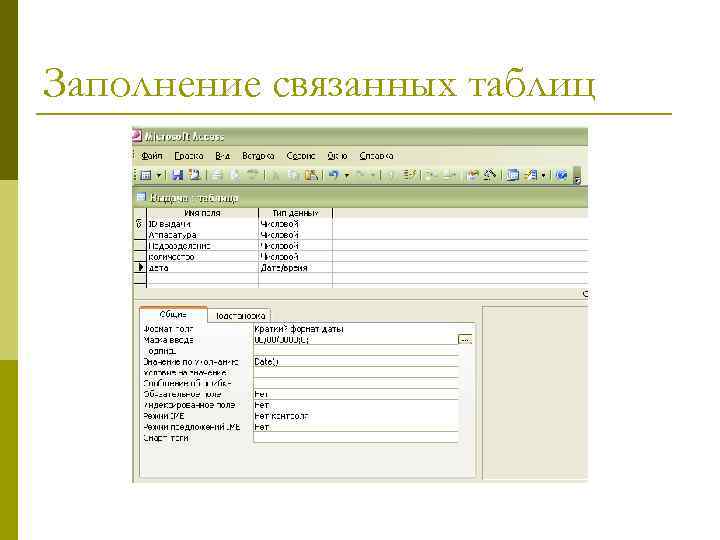Screen dimensions: 720x540
Task: Select the Количество field name cell
Action: 202,257
